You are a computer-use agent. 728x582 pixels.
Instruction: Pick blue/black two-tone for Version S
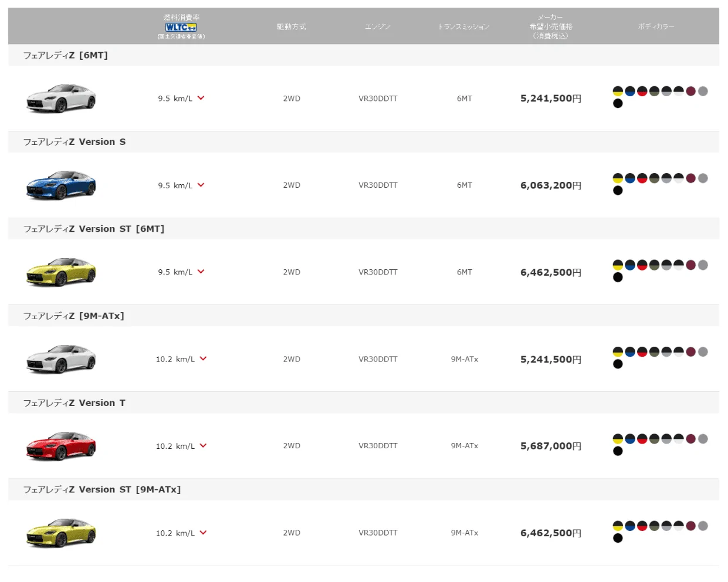pyautogui.click(x=630, y=178)
